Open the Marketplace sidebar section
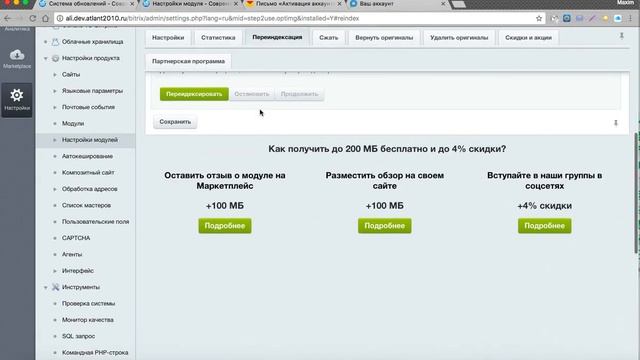Image resolution: width=640 pixels, height=360 pixels. (x=17, y=58)
